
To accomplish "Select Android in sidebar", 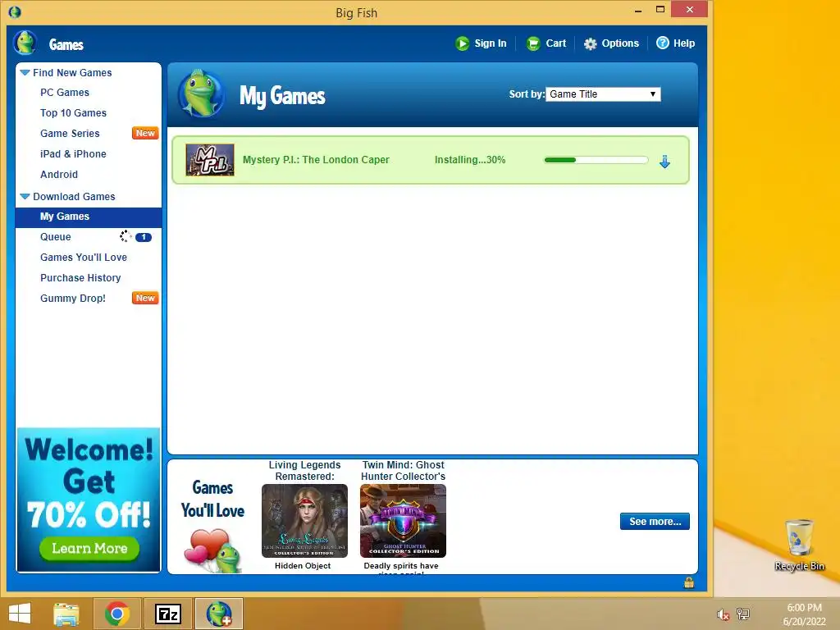I will click(59, 174).
